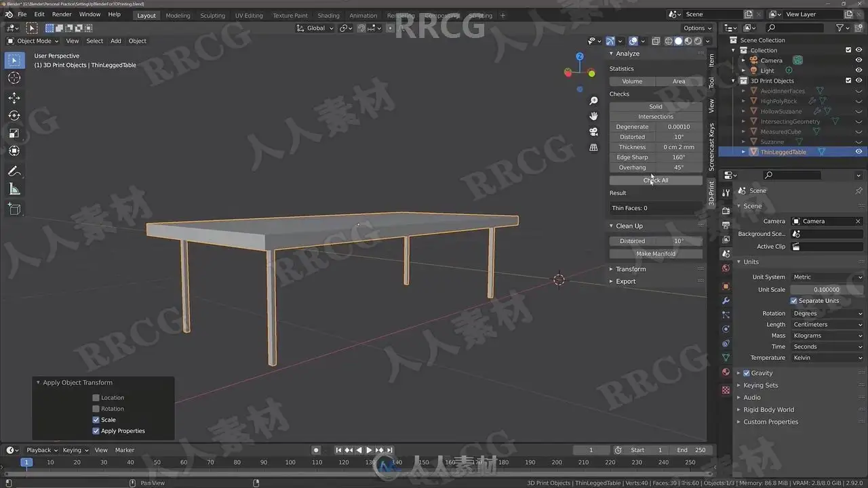The image size is (868, 488).
Task: Open the World properties icon
Action: point(726,268)
